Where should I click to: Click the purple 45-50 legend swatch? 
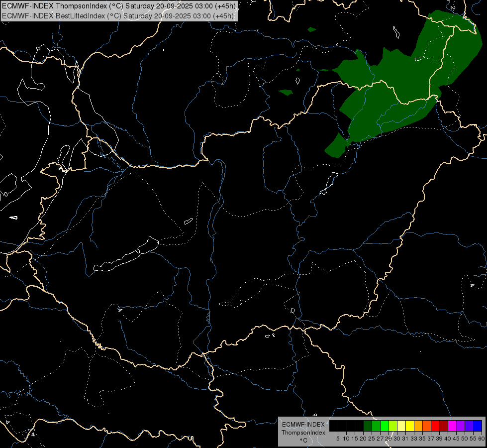[461, 426]
